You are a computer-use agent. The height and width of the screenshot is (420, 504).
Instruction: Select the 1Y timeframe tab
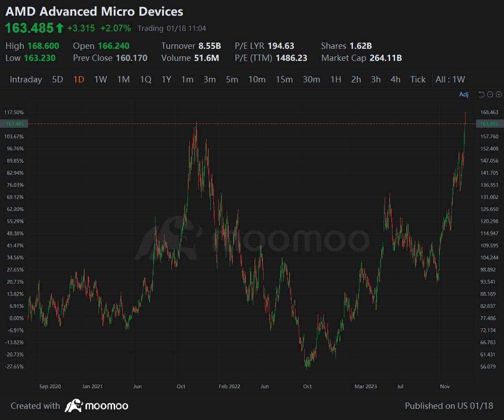(166, 79)
